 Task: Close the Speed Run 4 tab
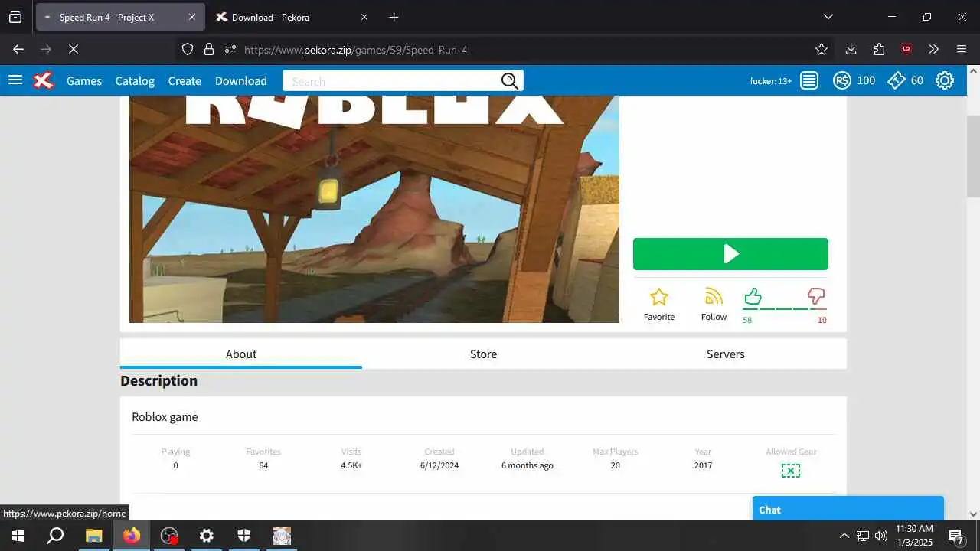coord(192,17)
